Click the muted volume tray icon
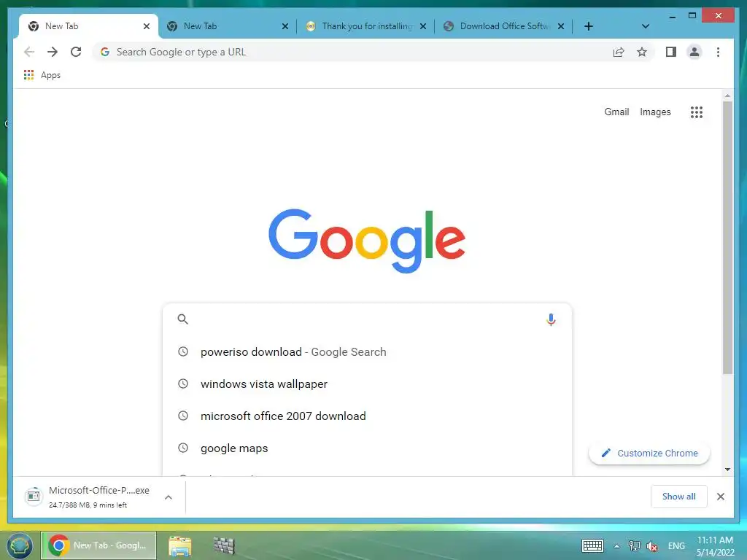 (x=652, y=546)
